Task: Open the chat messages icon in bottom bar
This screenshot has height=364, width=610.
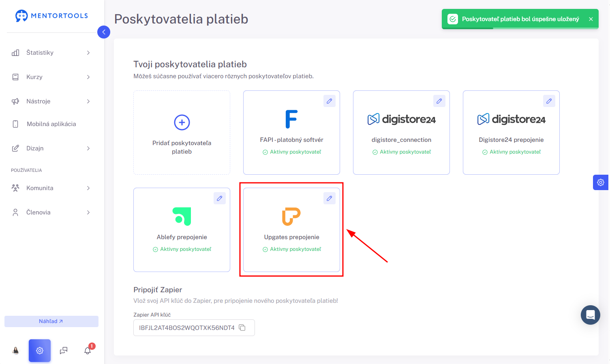Action: (x=64, y=351)
